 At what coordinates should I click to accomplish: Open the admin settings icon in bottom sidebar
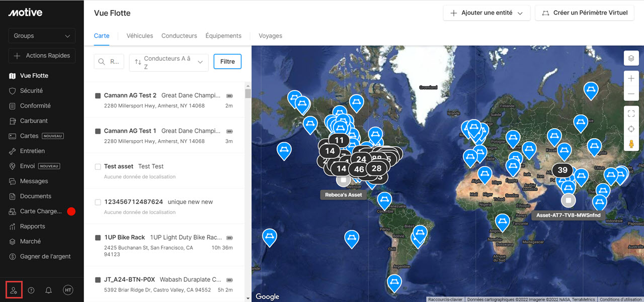pos(14,290)
